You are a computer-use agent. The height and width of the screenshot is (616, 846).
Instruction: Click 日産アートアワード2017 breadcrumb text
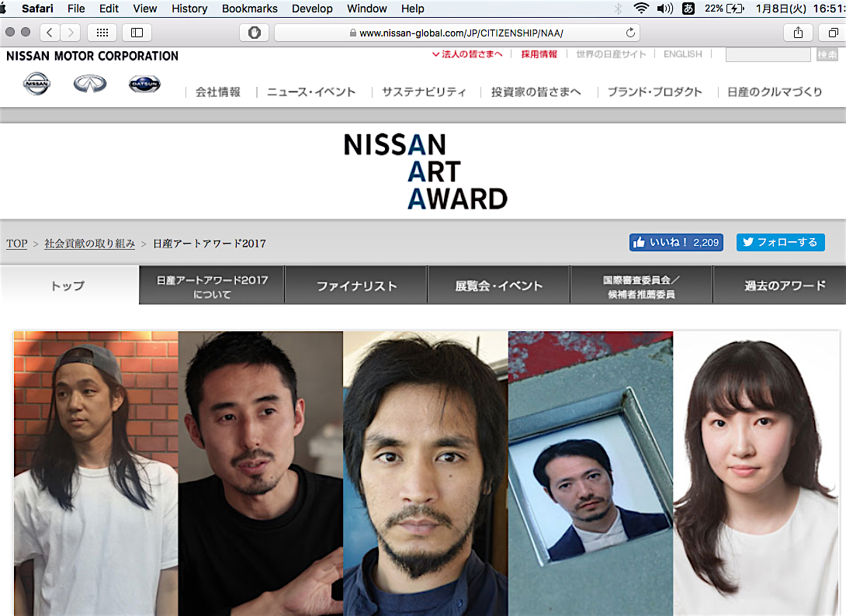pos(210,244)
